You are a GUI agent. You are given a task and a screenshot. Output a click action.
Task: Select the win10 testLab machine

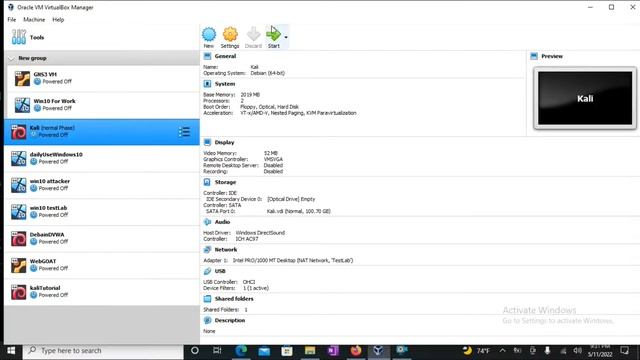(102, 212)
